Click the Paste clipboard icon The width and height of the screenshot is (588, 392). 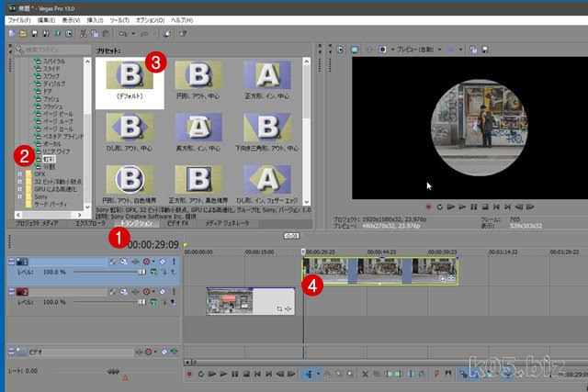tap(106, 34)
